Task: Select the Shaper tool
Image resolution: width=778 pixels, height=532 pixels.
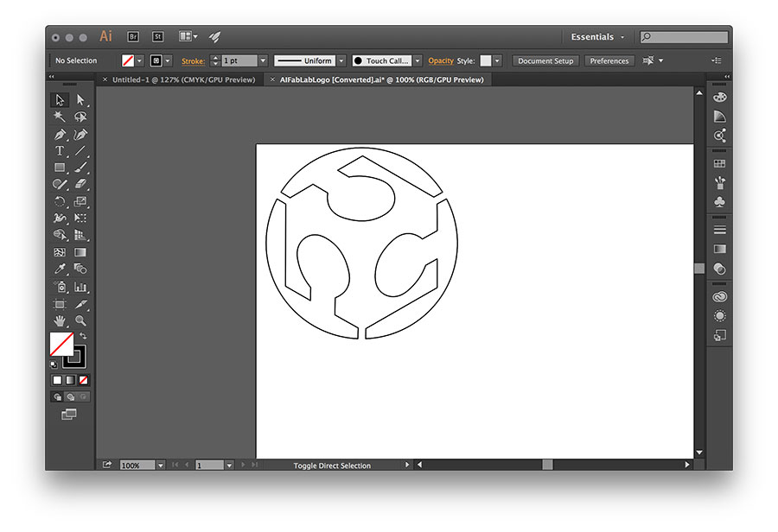Action: pyautogui.click(x=60, y=185)
